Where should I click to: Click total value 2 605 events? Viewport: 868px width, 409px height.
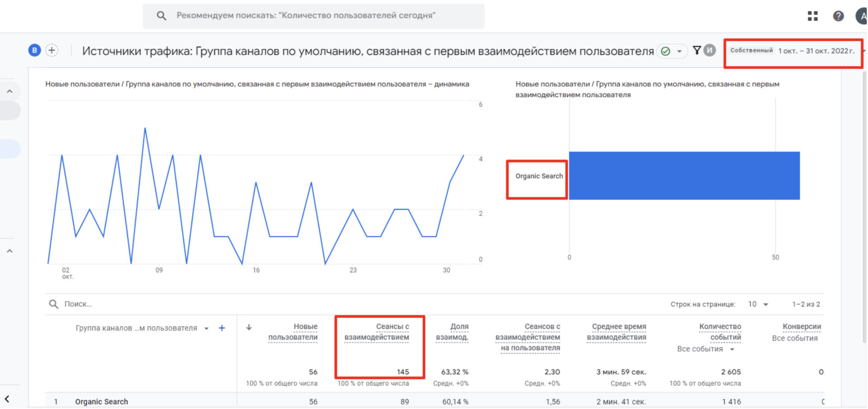[731, 372]
